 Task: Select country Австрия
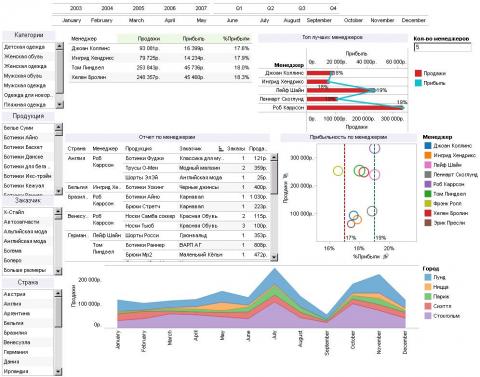coord(28,294)
